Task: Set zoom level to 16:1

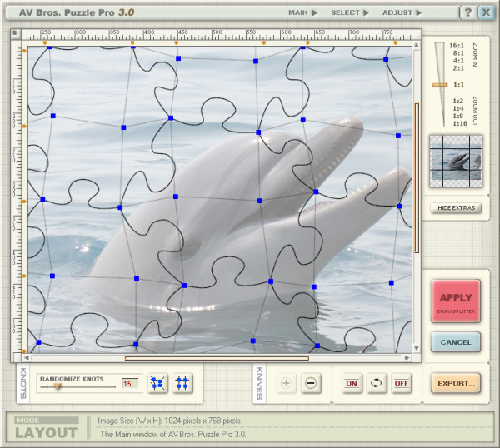Action: [457, 46]
